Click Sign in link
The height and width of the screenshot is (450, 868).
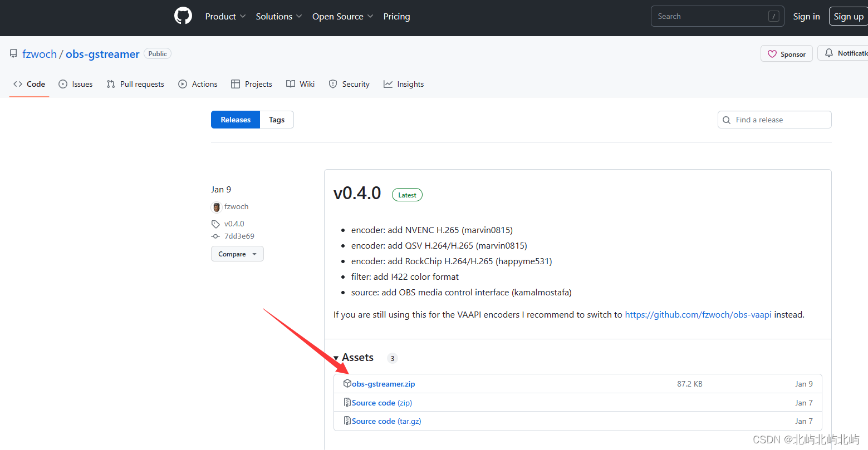click(806, 17)
